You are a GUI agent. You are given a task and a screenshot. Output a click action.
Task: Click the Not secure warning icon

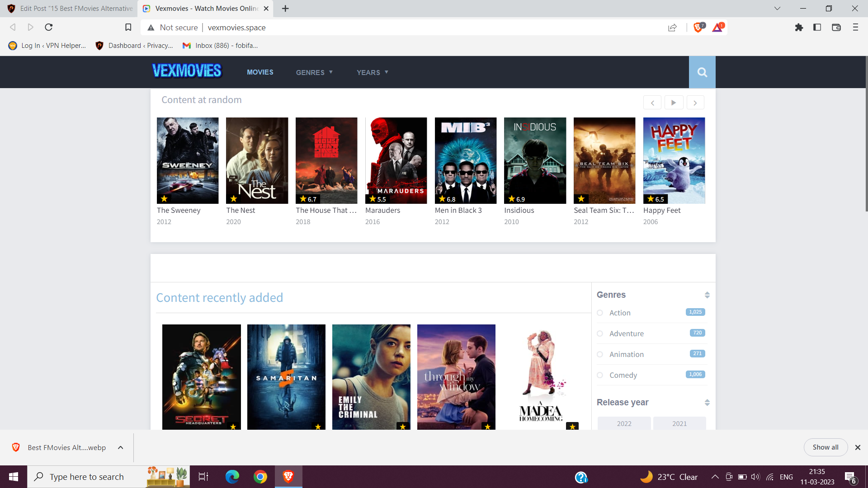151,28
